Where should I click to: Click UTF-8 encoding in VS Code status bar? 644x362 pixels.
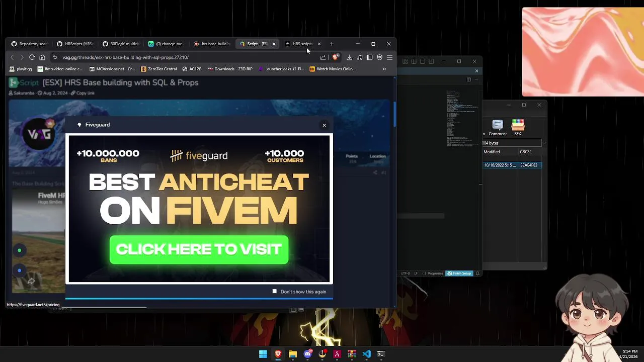(405, 274)
